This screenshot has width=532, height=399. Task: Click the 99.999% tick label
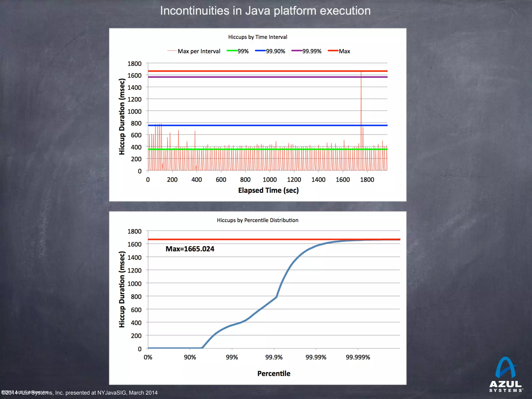click(358, 357)
